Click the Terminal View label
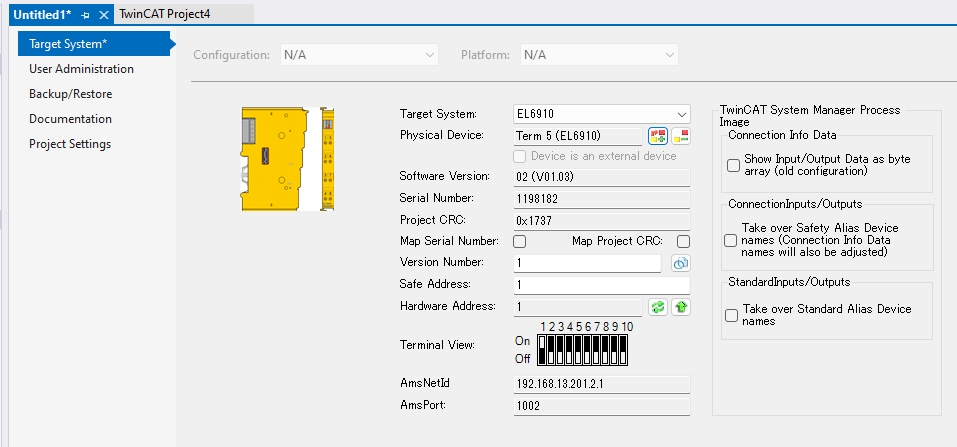 pyautogui.click(x=437, y=345)
